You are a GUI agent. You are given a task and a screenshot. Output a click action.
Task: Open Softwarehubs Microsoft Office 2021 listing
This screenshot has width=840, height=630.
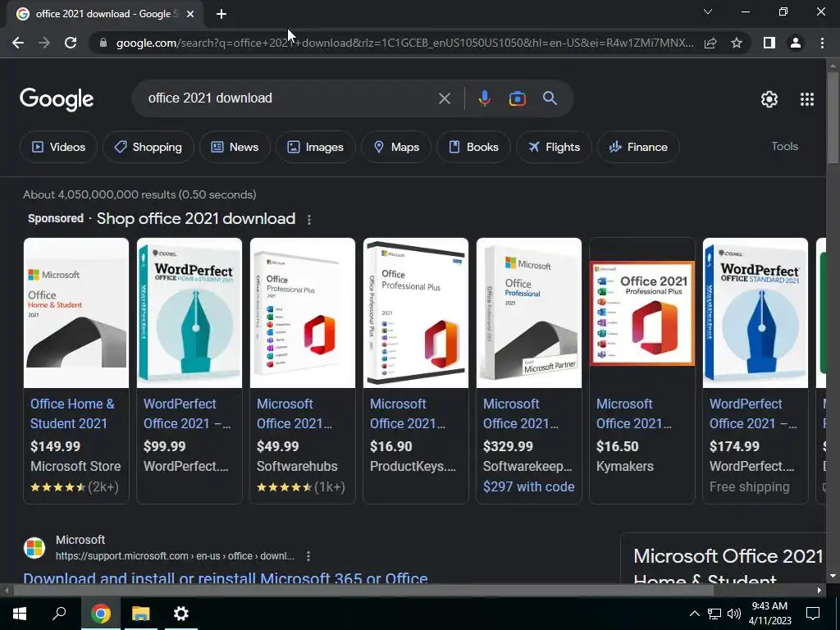coord(294,413)
